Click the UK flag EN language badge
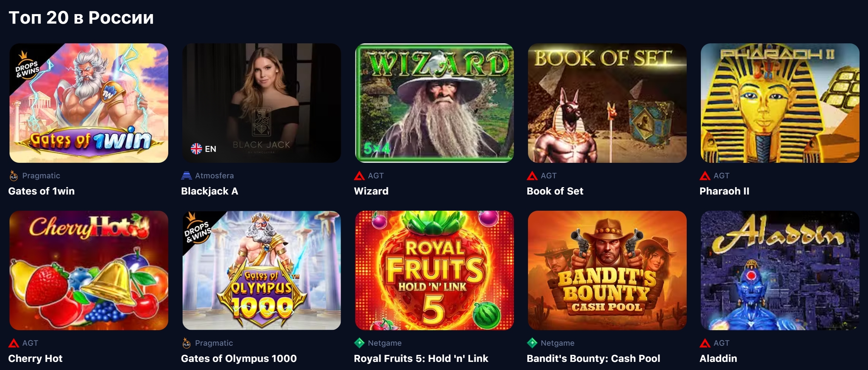The width and height of the screenshot is (868, 370). [x=204, y=149]
